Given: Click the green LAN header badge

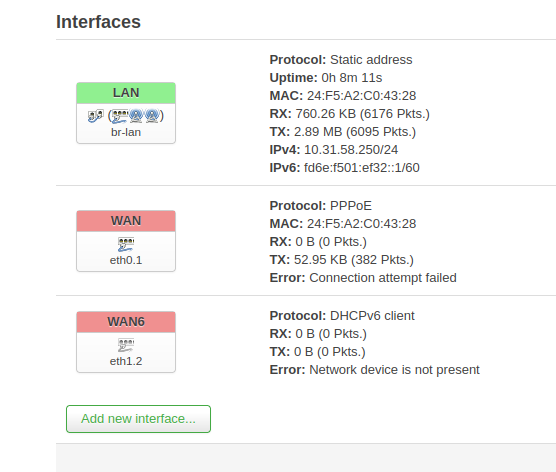Looking at the screenshot, I should point(126,93).
